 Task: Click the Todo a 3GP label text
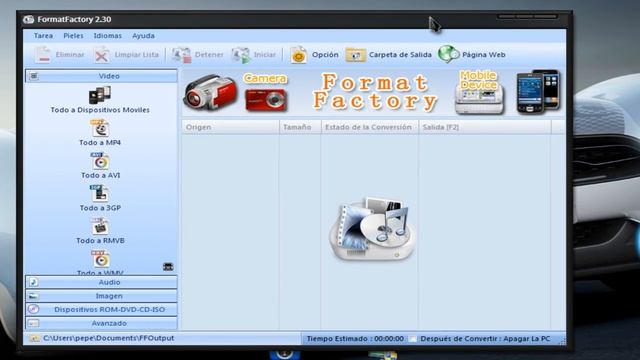pyautogui.click(x=100, y=208)
